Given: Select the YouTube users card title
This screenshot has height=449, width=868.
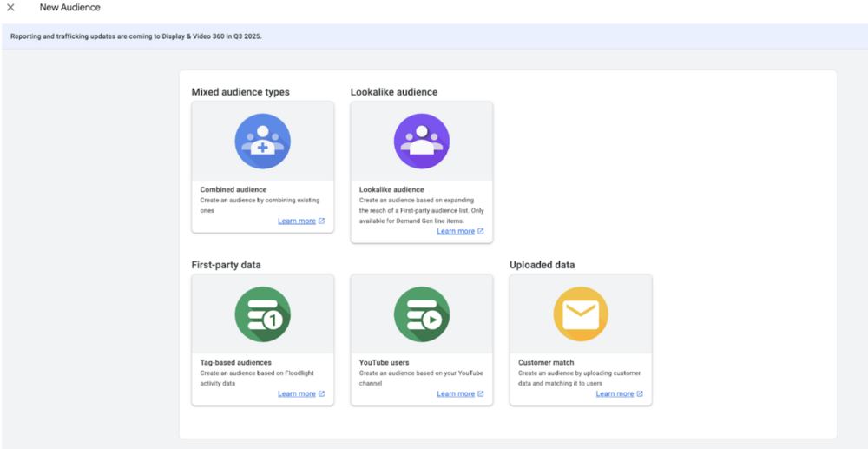Looking at the screenshot, I should coord(385,363).
